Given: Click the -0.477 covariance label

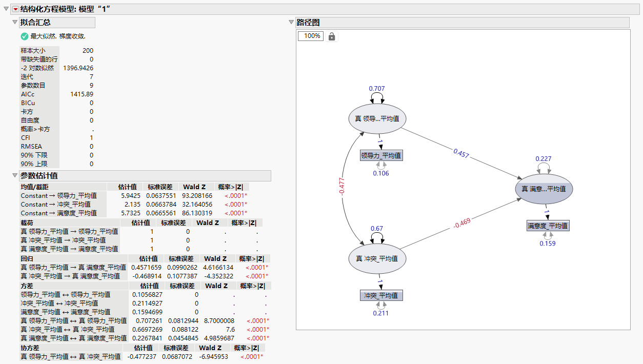Looking at the screenshot, I should (342, 187).
